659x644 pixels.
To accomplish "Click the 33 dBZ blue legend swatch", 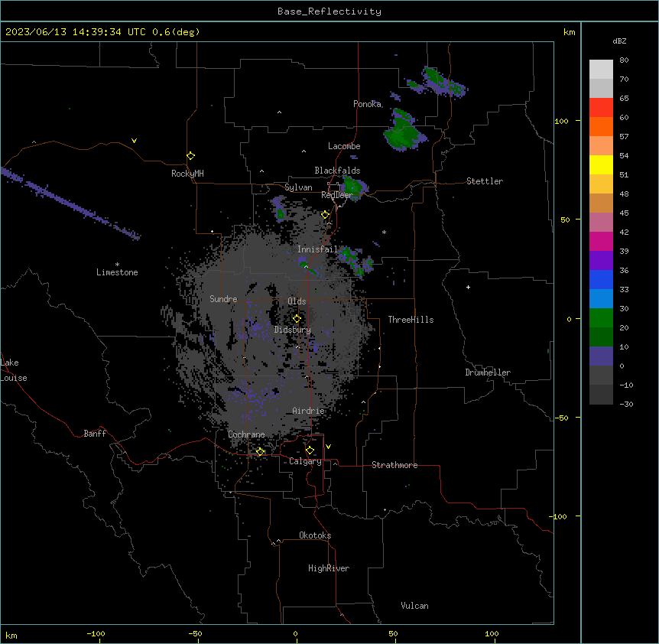I will 601,298.
